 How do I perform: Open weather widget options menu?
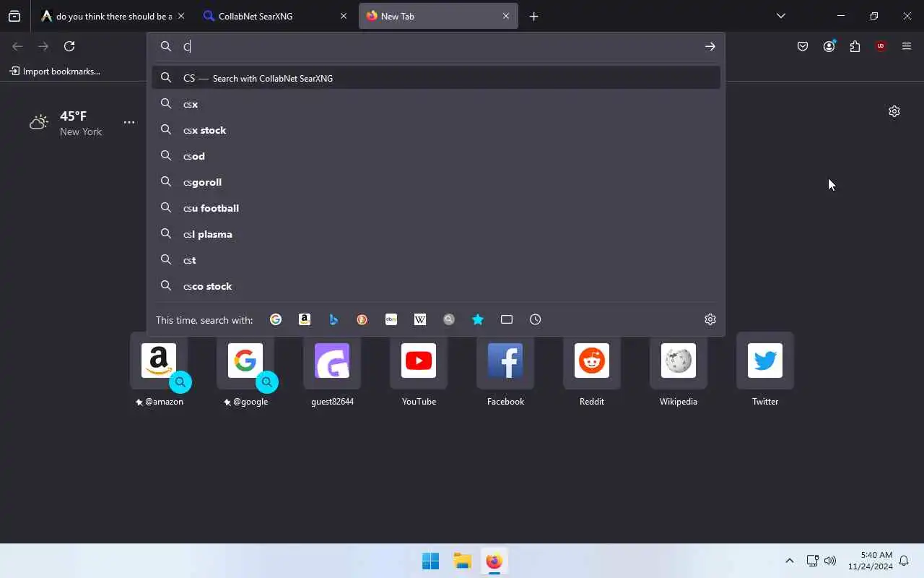[x=129, y=122]
